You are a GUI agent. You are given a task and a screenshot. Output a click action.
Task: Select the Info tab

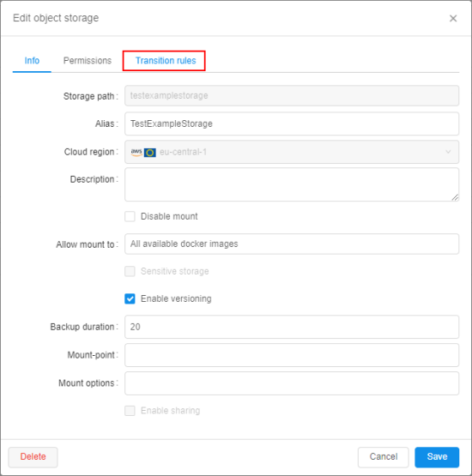(x=32, y=61)
